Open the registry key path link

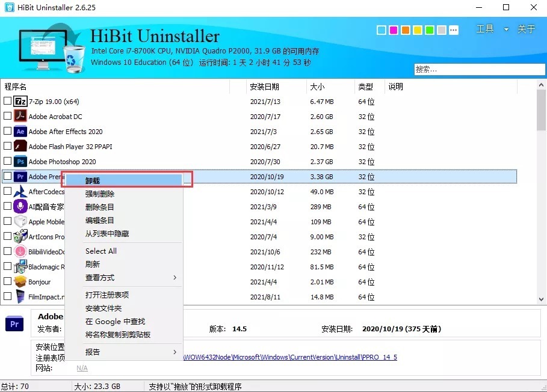coord(290,357)
